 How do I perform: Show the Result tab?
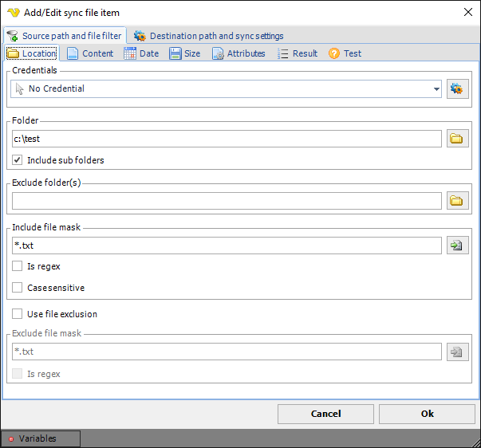coord(298,53)
